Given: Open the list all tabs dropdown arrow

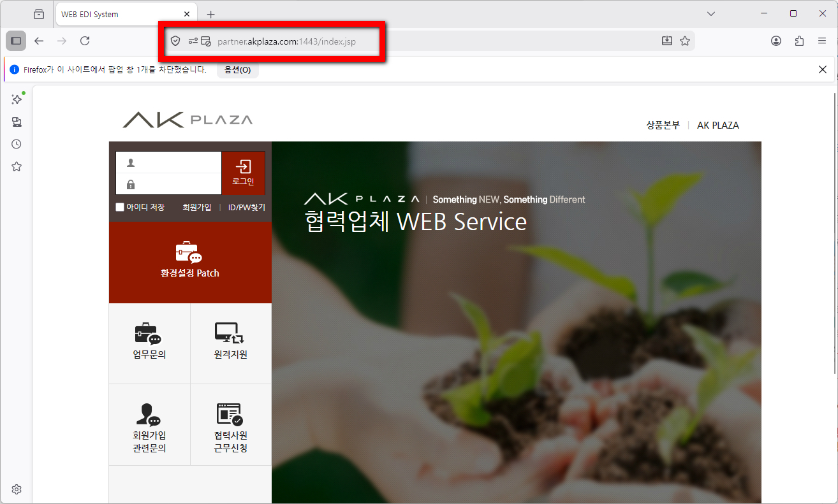Looking at the screenshot, I should click(712, 13).
